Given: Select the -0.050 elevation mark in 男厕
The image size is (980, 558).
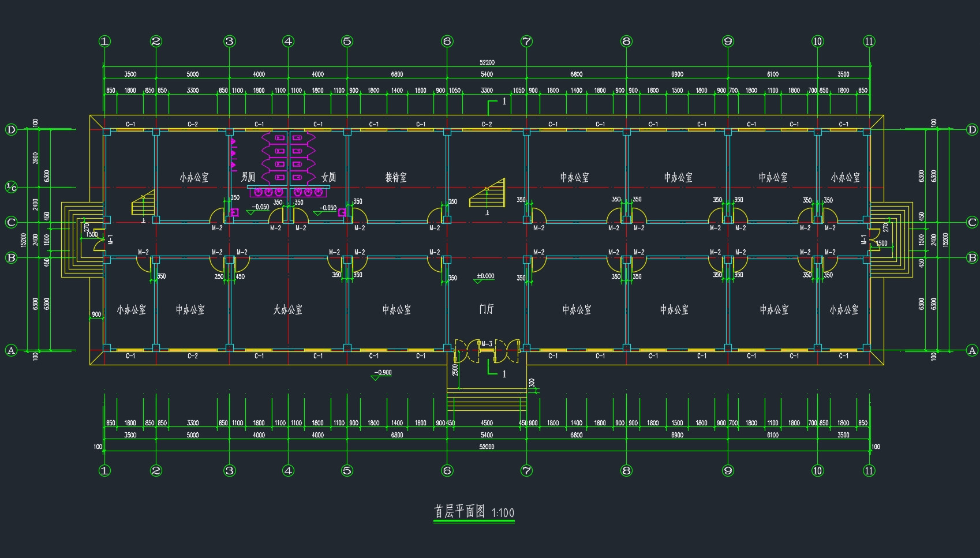Looking at the screenshot, I should [258, 209].
